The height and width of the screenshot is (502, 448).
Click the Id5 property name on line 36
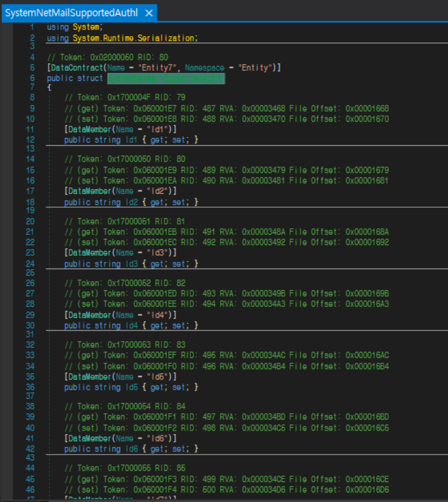pyautogui.click(x=132, y=387)
